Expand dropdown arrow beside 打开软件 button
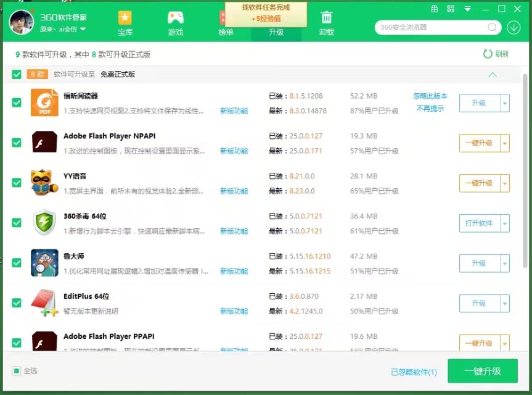532x395 pixels. pyautogui.click(x=505, y=223)
